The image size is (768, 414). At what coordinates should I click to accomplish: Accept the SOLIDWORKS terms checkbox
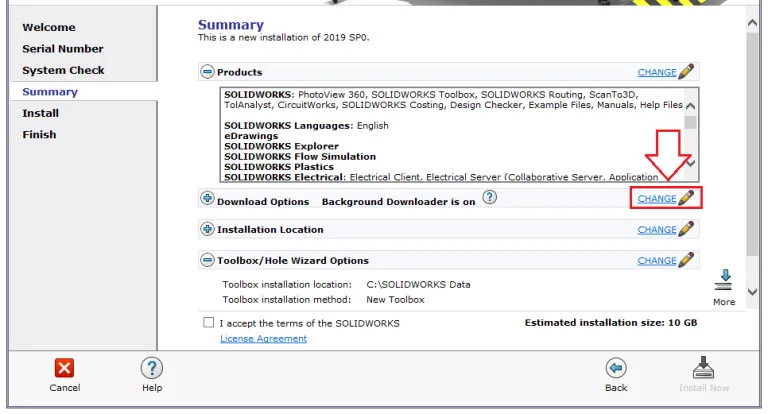pos(209,322)
